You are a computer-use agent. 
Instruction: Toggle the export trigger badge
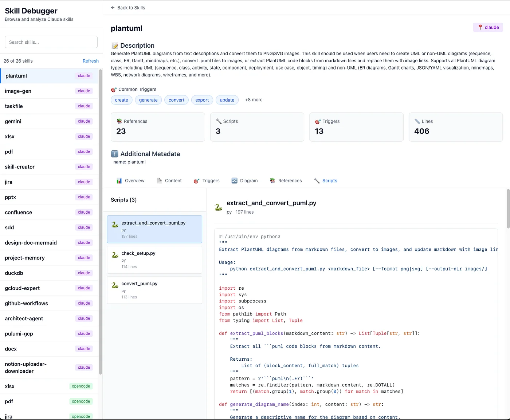[202, 100]
